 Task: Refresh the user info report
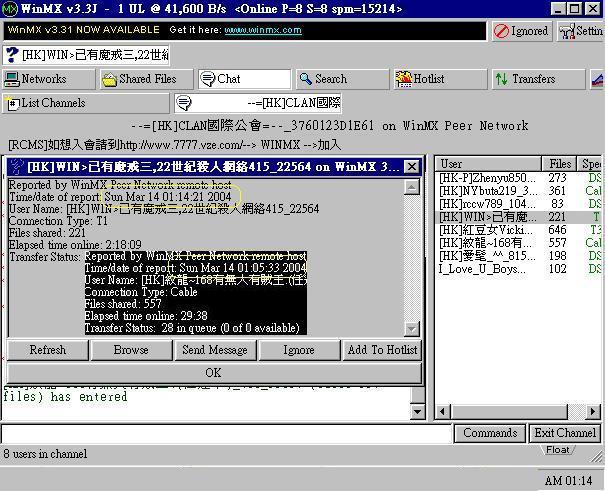(48, 350)
